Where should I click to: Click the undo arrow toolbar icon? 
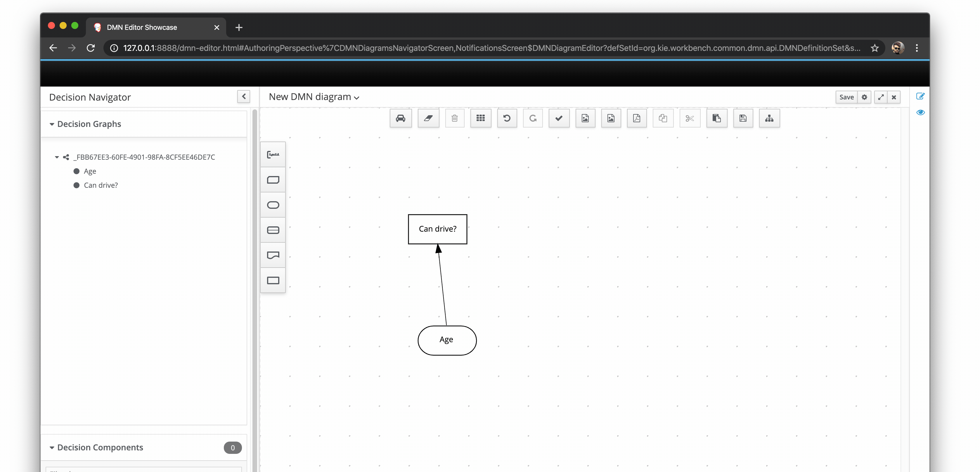(507, 118)
